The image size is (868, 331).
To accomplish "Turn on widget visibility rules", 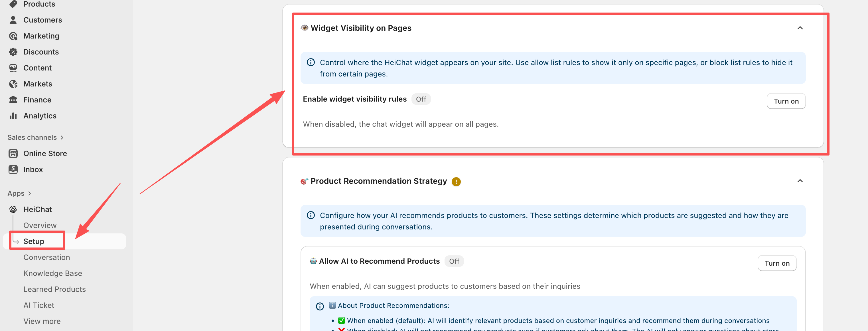I will 785,101.
